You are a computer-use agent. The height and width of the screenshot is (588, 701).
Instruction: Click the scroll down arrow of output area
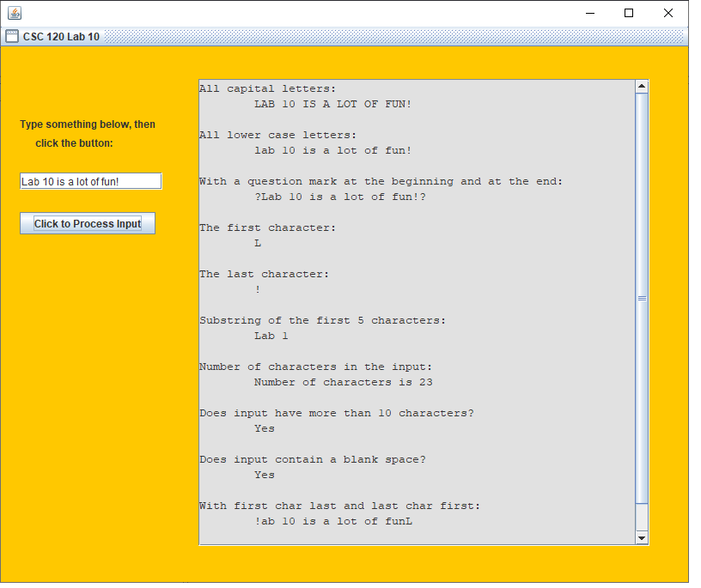pyautogui.click(x=641, y=537)
